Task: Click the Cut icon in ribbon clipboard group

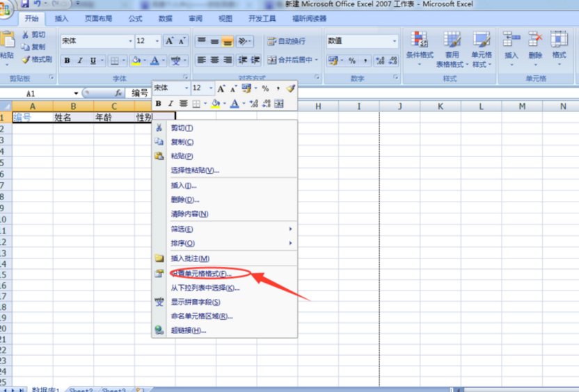Action: coord(25,35)
